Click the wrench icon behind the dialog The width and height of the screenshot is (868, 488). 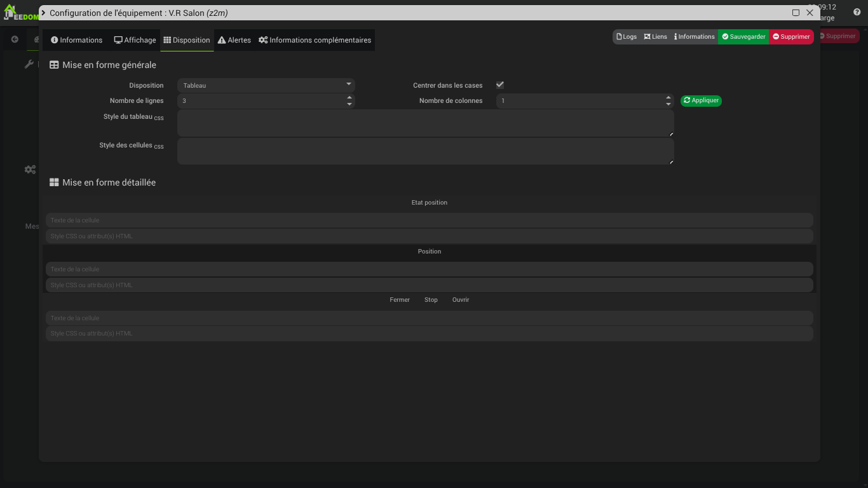pos(29,64)
